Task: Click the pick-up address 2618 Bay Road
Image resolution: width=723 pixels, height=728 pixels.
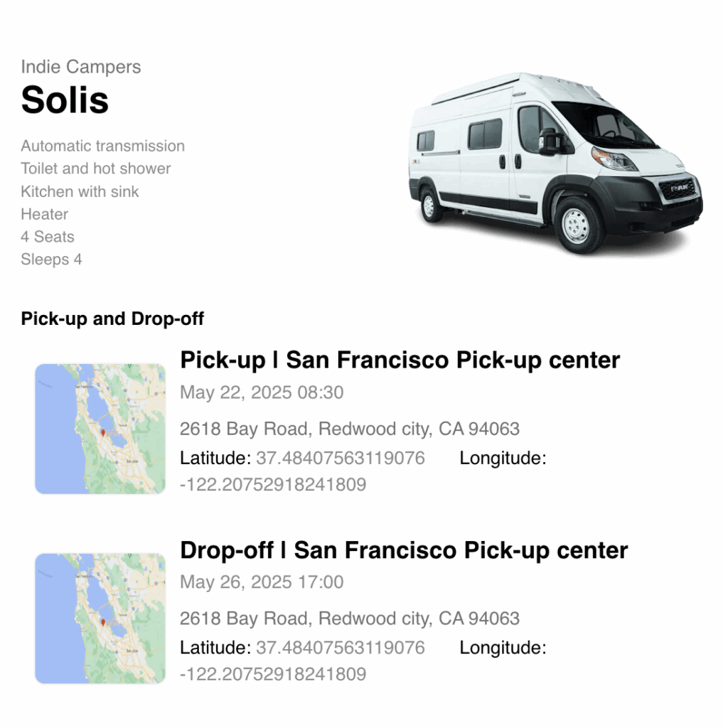Action: tap(350, 429)
